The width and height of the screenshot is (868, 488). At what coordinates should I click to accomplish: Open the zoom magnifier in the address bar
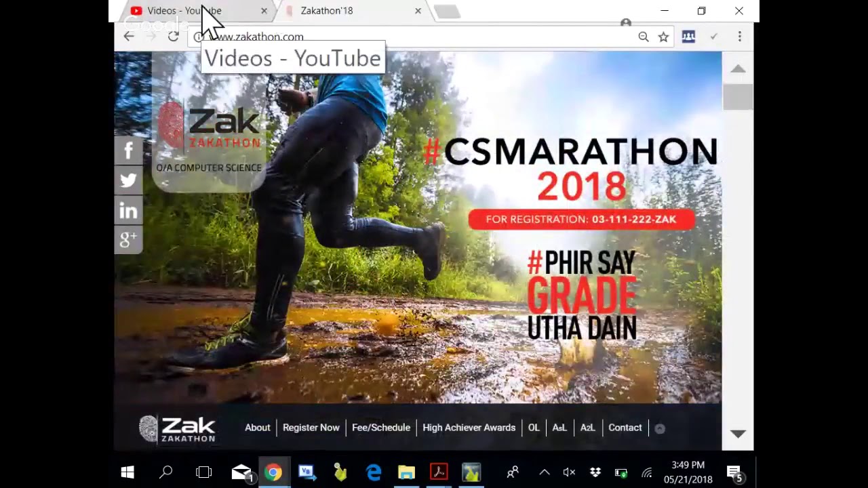click(x=644, y=37)
